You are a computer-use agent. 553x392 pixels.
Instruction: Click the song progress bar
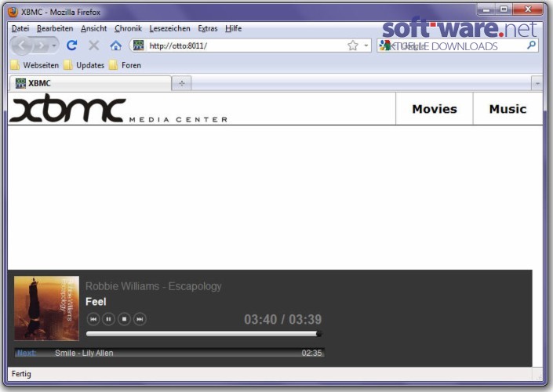pos(204,334)
